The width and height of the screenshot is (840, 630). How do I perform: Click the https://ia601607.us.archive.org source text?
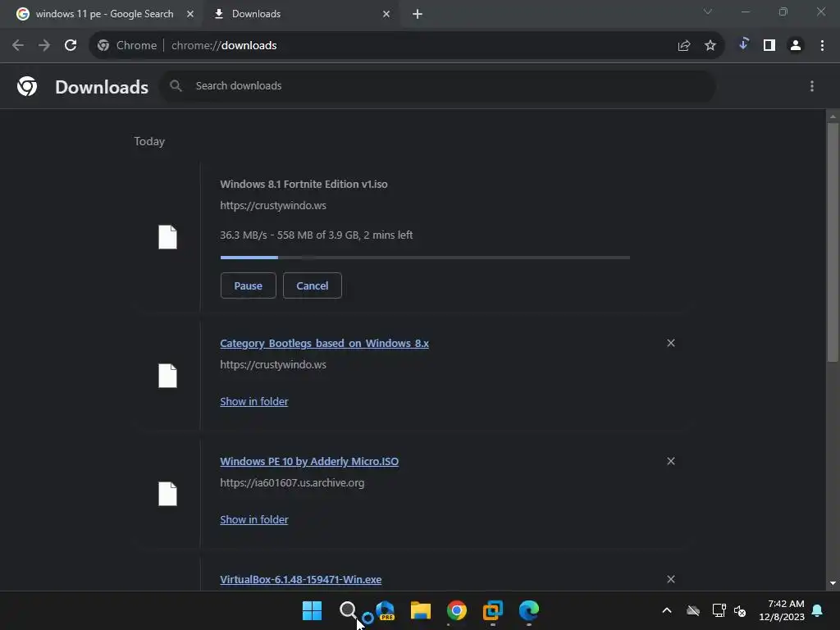pos(292,482)
